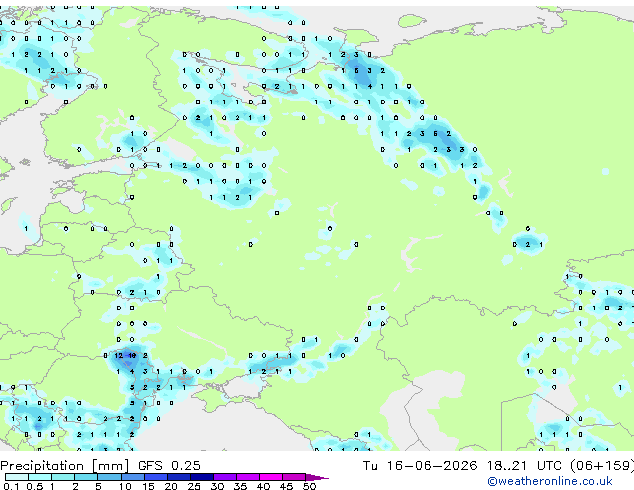The image size is (634, 490).
Task: Click the legend label '40'
Action: pos(263,486)
